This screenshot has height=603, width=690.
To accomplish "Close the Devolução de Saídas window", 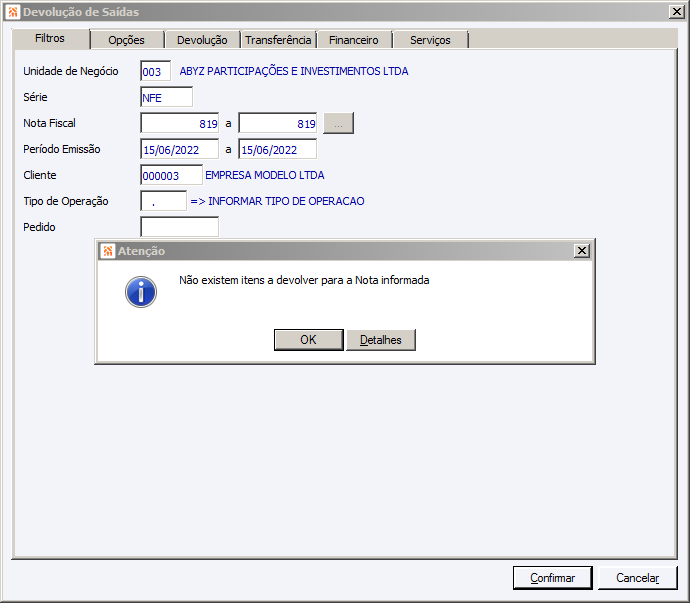I will click(676, 12).
